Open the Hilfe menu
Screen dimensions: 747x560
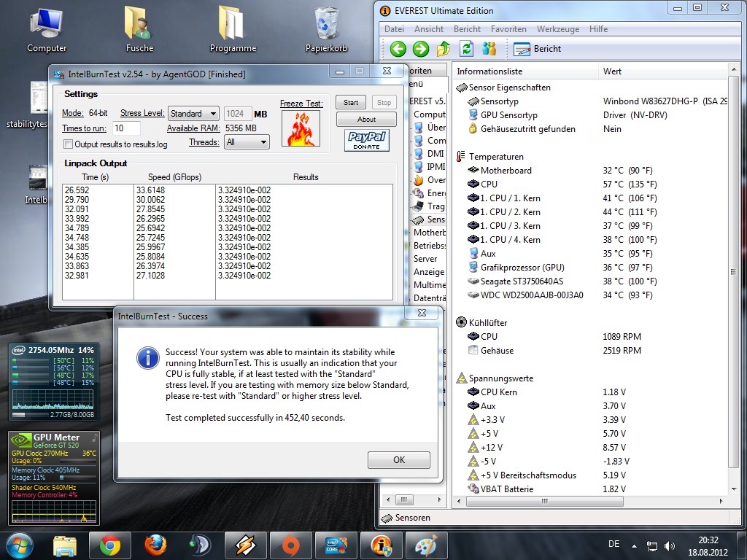pyautogui.click(x=598, y=29)
